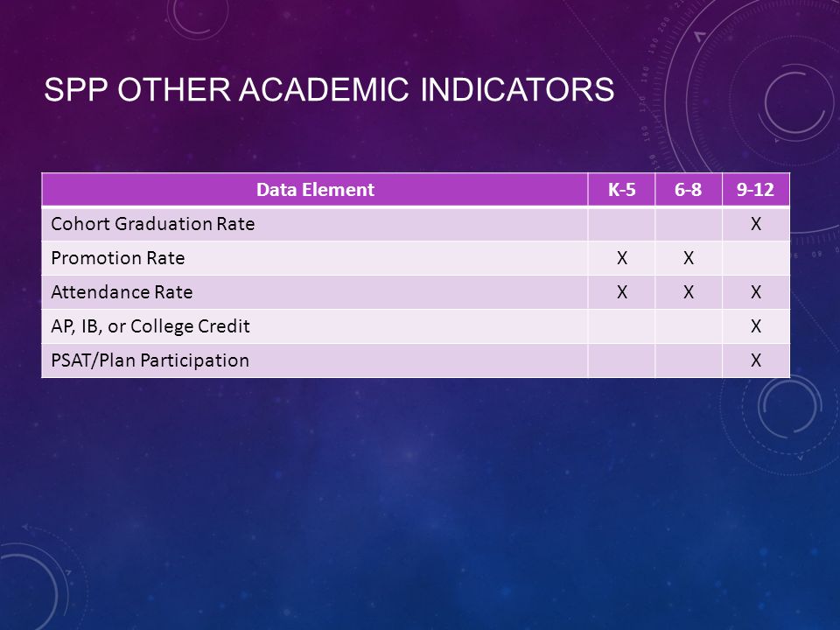The image size is (840, 630).
Task: Click the X for Attendance Rate 9-12
Action: pos(756,292)
